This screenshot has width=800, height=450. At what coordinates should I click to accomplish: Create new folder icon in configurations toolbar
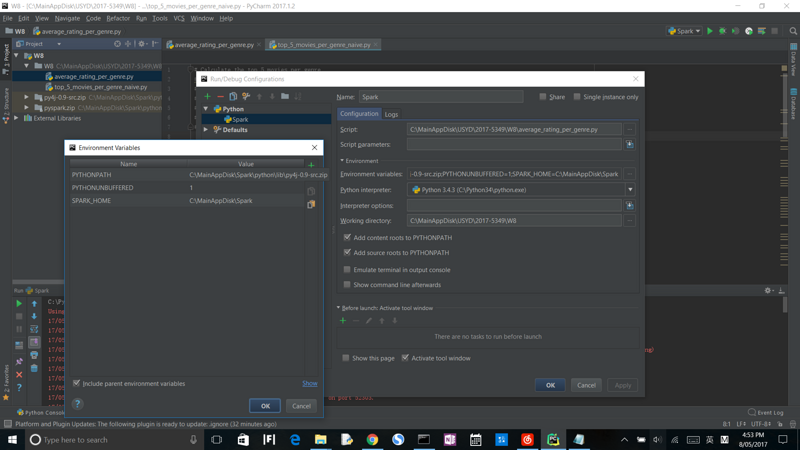[x=285, y=96]
